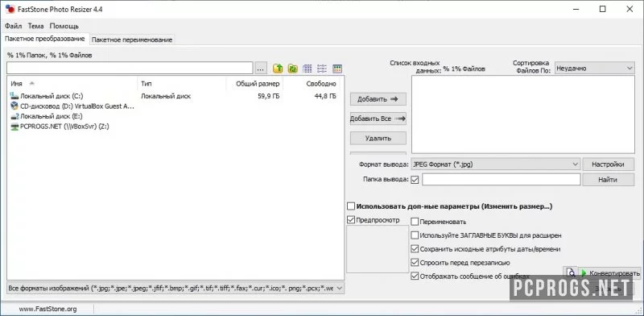Open the 'Формат вывода' JPEG format dropdown
The height and width of the screenshot is (316, 644).
[x=495, y=164]
